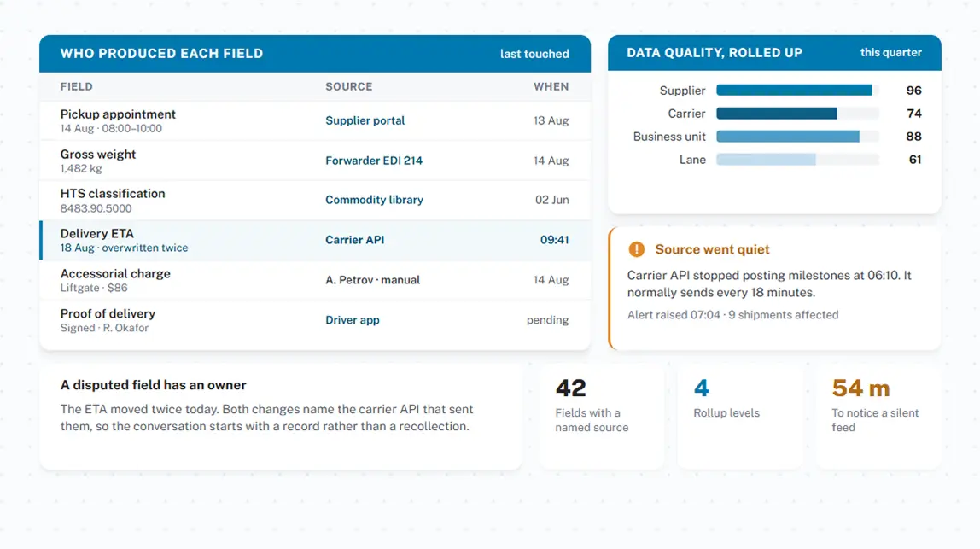Click A disputed field has an owner heading
Image resolution: width=980 pixels, height=549 pixels.
[x=153, y=385]
